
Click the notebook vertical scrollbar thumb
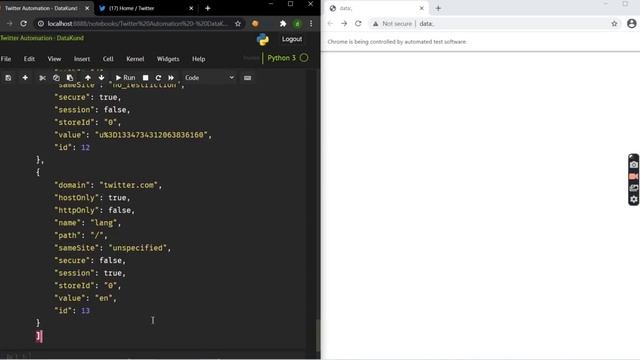[318, 335]
